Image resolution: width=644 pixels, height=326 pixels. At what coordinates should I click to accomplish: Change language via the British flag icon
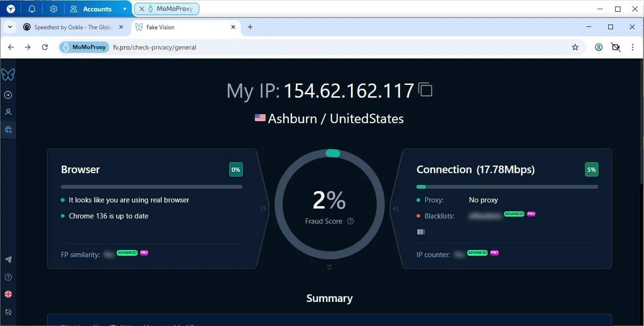(x=8, y=294)
